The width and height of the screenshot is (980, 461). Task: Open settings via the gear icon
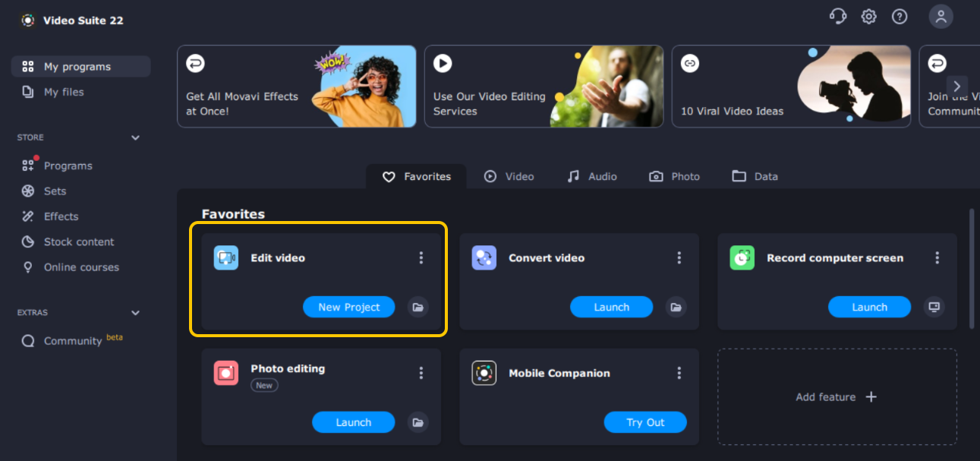pos(868,17)
